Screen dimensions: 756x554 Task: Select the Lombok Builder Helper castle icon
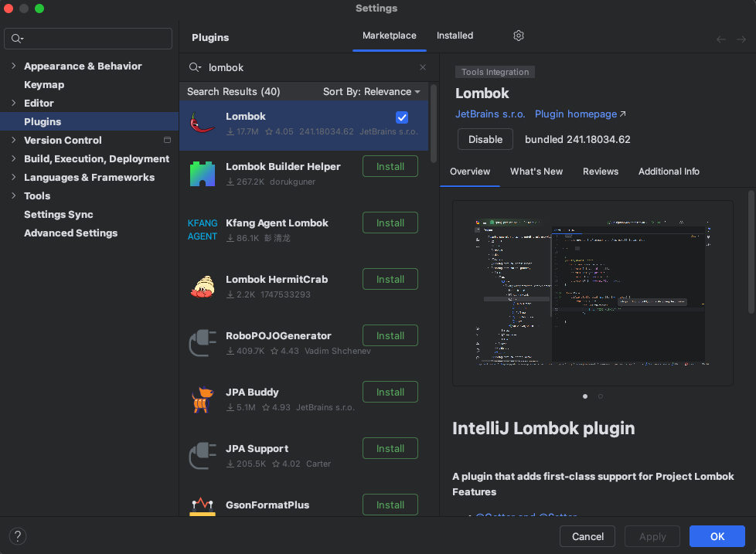coord(203,174)
